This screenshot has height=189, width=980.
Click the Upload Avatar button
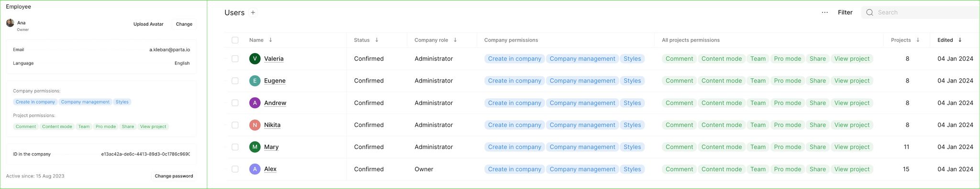point(148,24)
